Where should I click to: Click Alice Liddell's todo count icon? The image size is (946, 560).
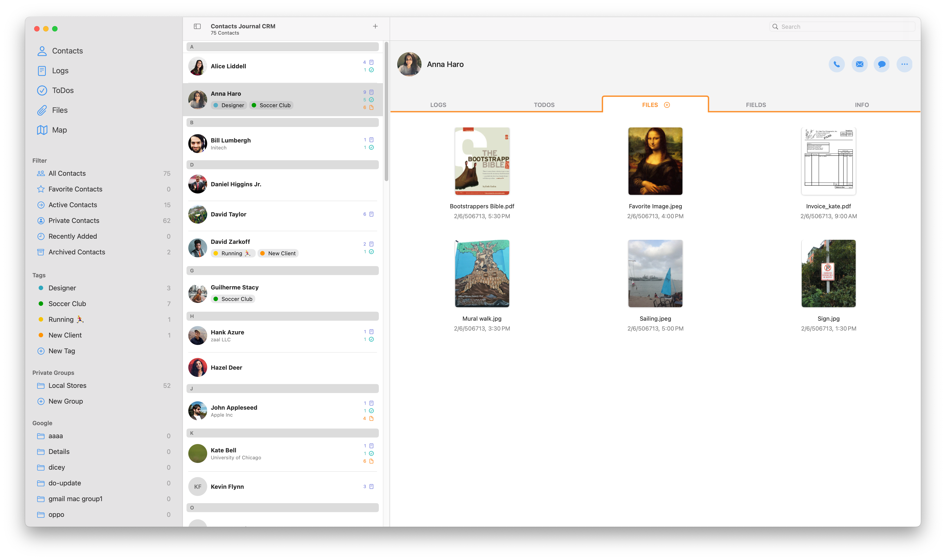371,70
